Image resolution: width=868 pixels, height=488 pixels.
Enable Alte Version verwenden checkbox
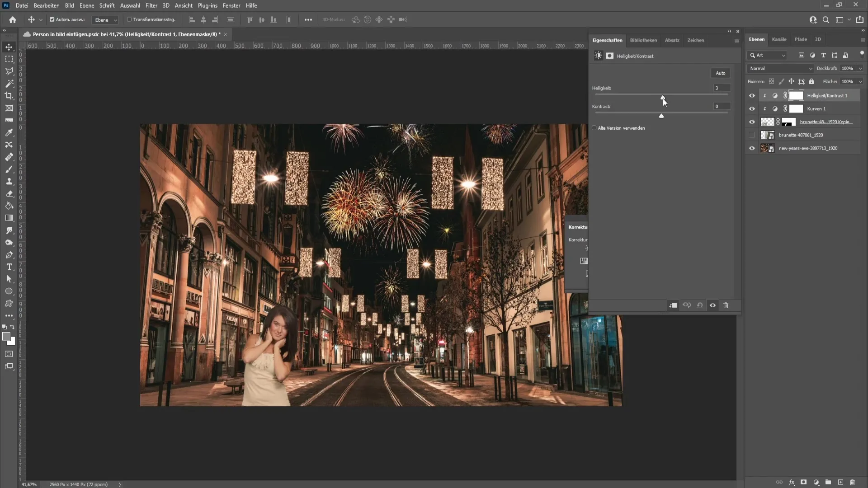(594, 127)
